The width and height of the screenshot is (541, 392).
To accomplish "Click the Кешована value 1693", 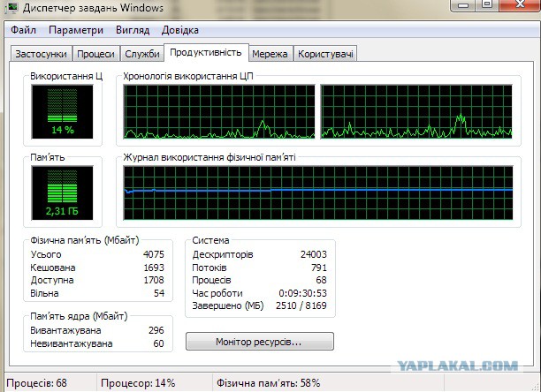I will point(154,268).
